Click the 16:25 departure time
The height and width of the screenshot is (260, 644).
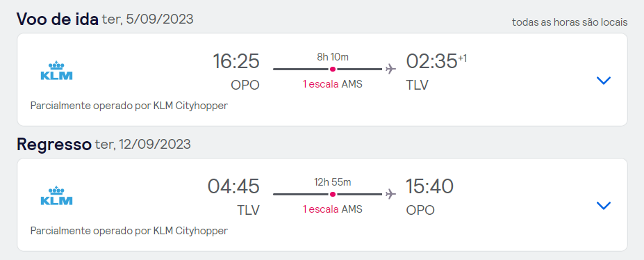[x=236, y=61]
